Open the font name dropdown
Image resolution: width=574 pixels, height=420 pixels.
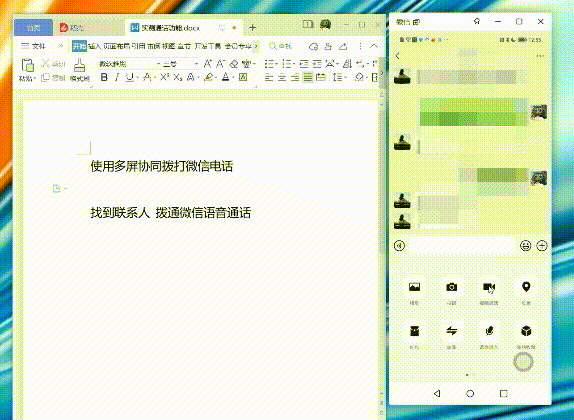[159, 64]
